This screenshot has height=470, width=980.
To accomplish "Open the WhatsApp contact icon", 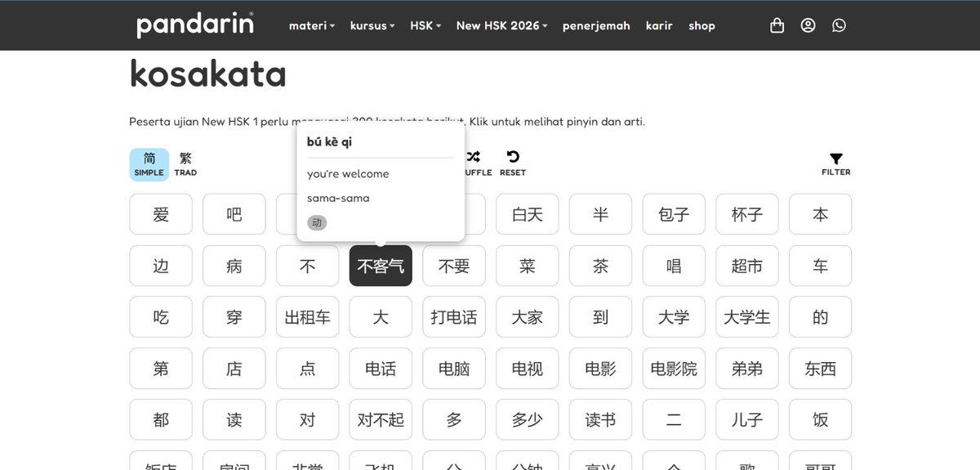I will click(839, 25).
